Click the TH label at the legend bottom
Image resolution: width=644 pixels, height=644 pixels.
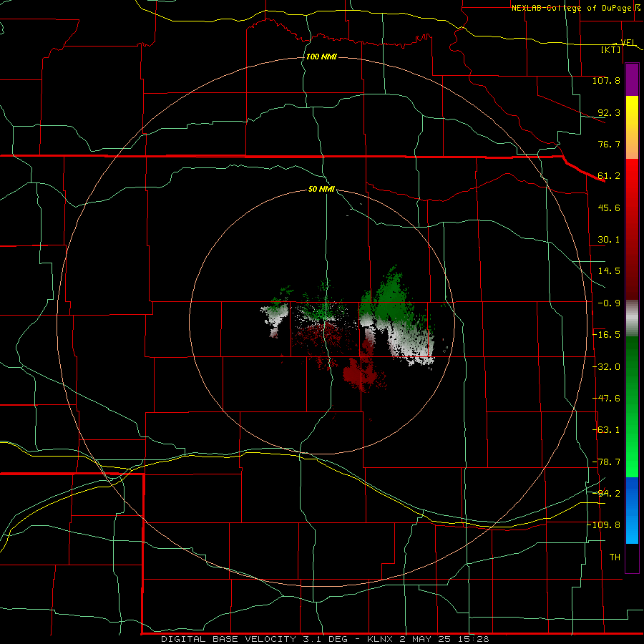click(x=615, y=557)
